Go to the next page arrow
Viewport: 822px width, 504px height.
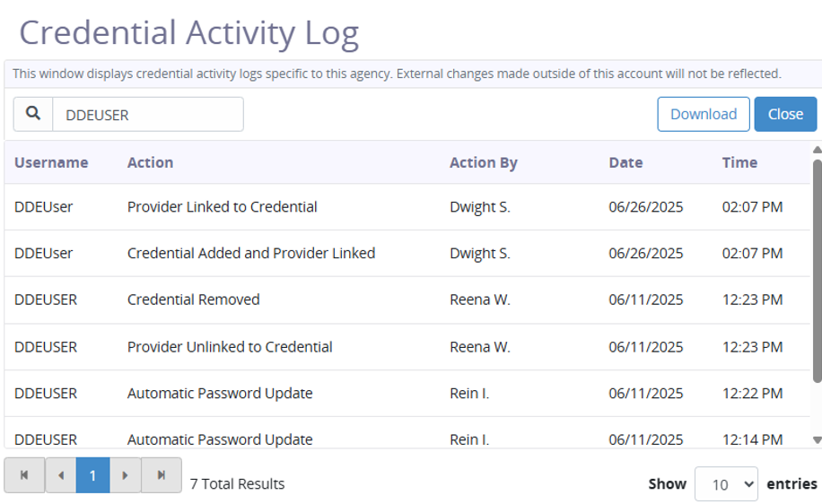pos(126,475)
